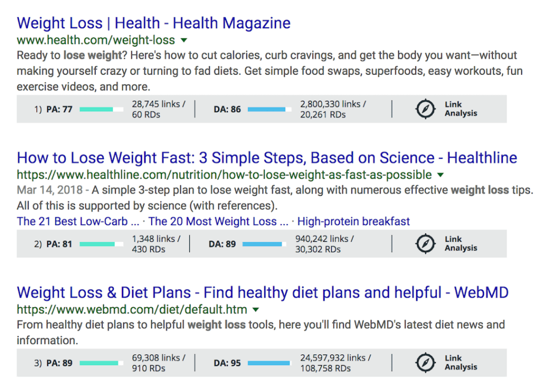
Task: Expand dropdown arrow next to the healthline.com URL
Action: [441, 175]
